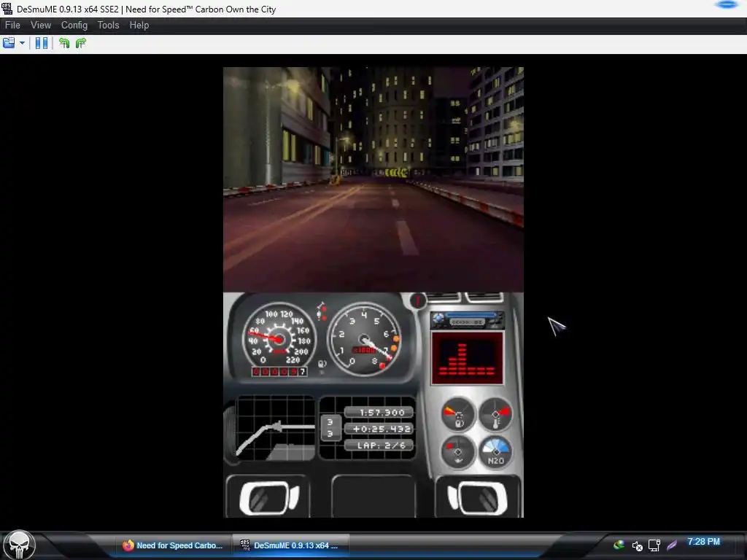This screenshot has height=560, width=747.
Task: Click the network tray icon
Action: [654, 545]
